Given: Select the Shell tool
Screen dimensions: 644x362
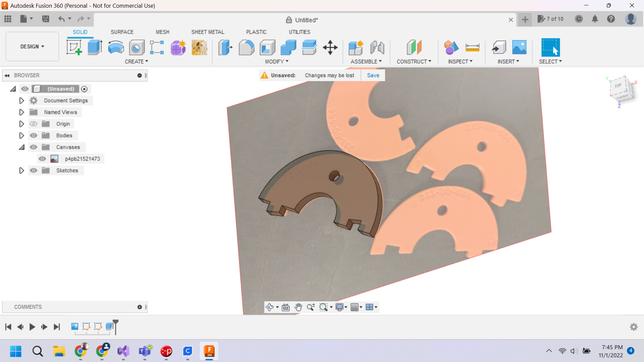Looking at the screenshot, I should (x=267, y=47).
